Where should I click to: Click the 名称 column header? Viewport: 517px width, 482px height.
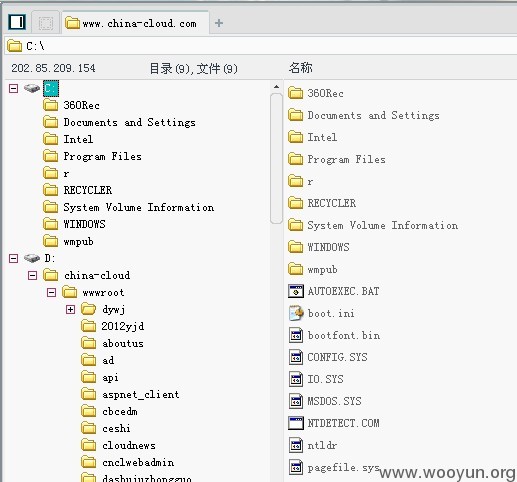click(x=300, y=68)
